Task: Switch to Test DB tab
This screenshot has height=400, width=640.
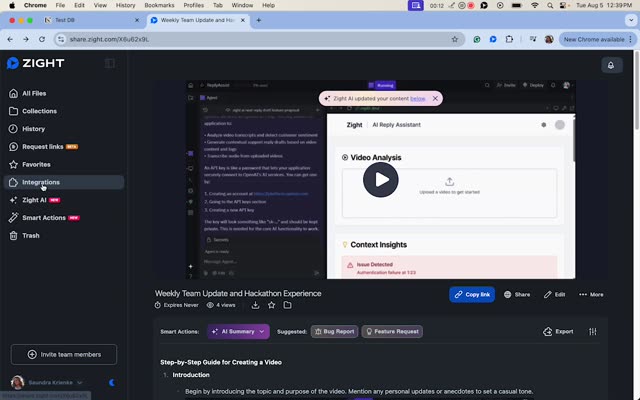Action: click(90, 20)
